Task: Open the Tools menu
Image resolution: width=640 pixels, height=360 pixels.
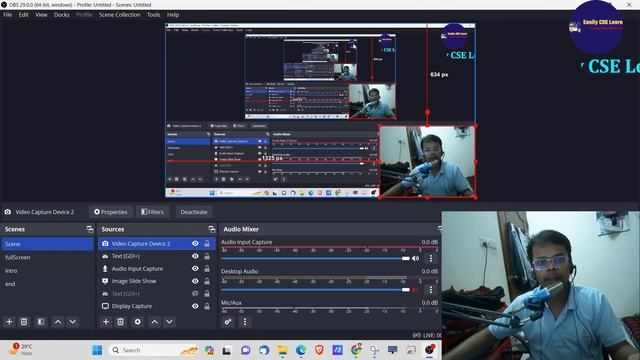Action: [x=153, y=15]
